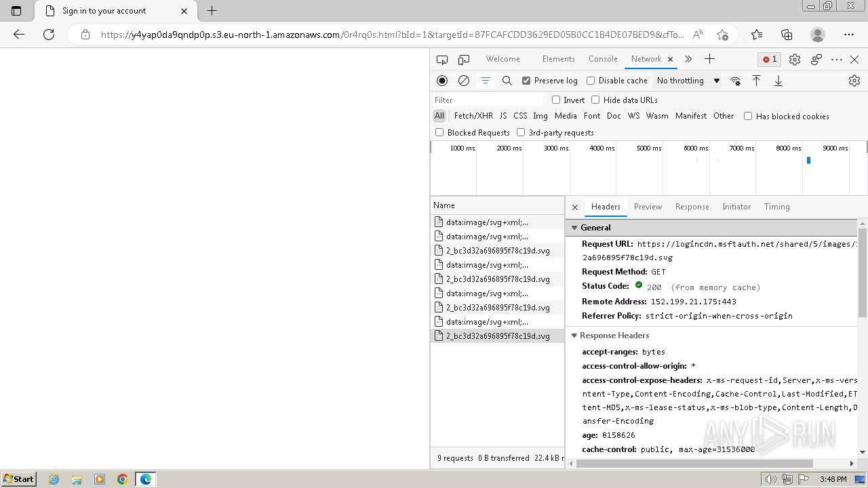Filter requests by Fetch/XHR
868x488 pixels.
coord(473,116)
